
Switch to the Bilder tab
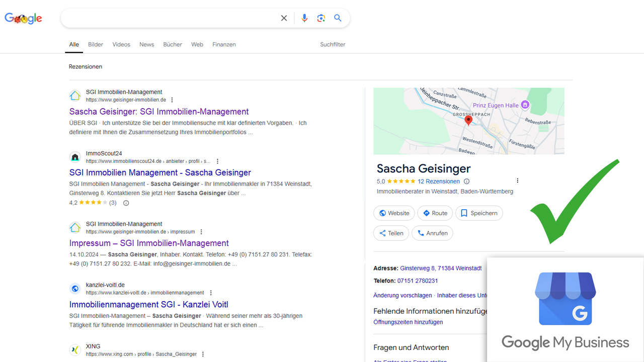point(96,44)
